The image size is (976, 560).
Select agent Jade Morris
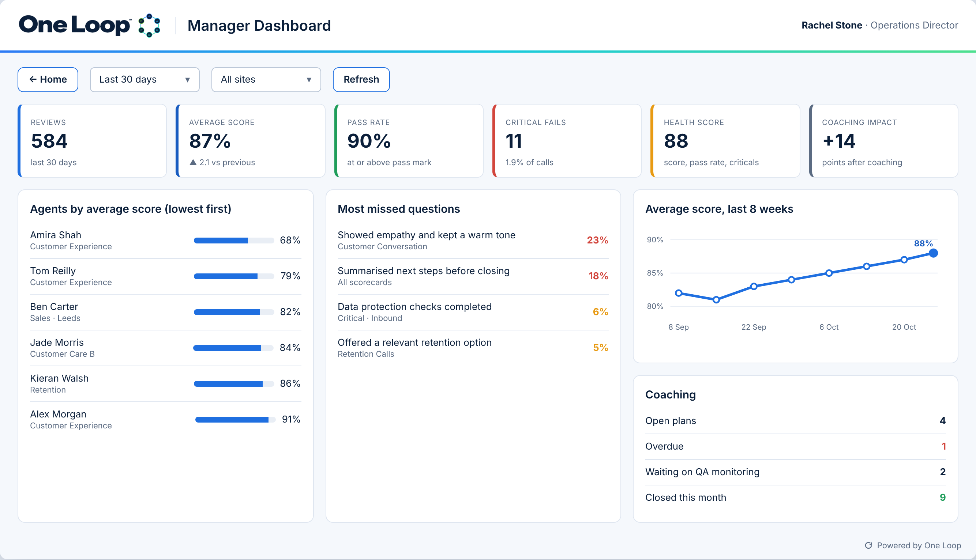click(165, 348)
